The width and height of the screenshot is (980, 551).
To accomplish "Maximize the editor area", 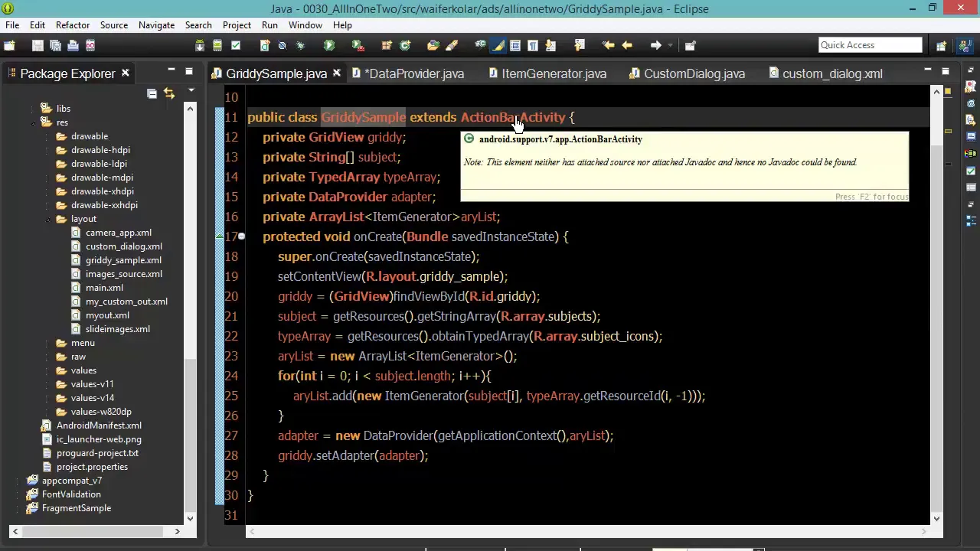I will (x=945, y=71).
